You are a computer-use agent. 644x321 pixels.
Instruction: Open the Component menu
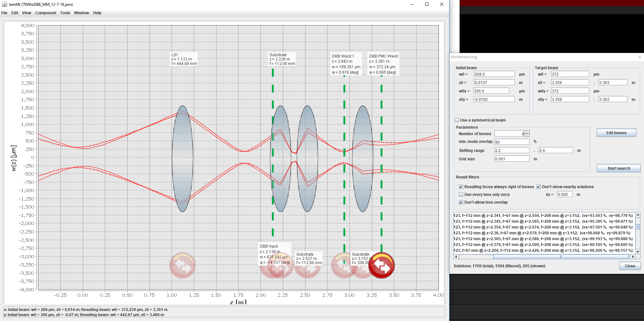(46, 13)
